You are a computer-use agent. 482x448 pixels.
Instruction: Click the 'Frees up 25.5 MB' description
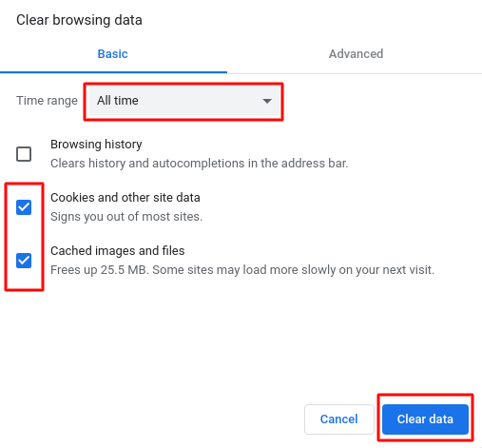point(242,270)
